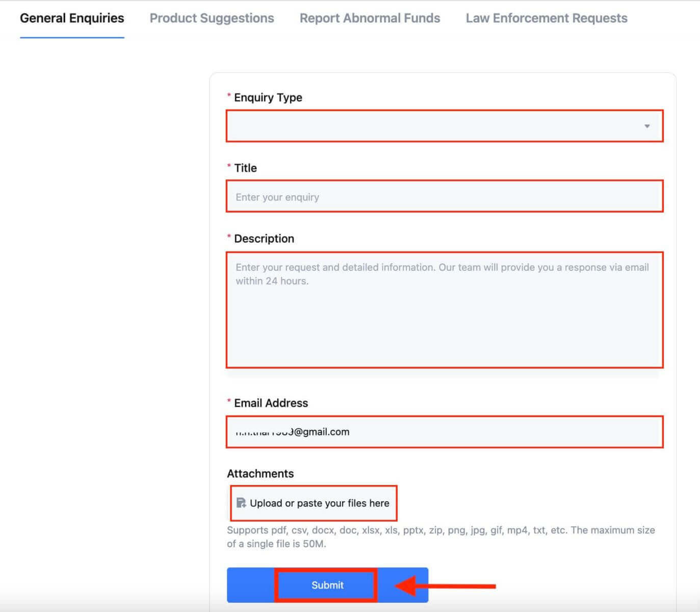
Task: Click the 'Description' field label
Action: 264,239
